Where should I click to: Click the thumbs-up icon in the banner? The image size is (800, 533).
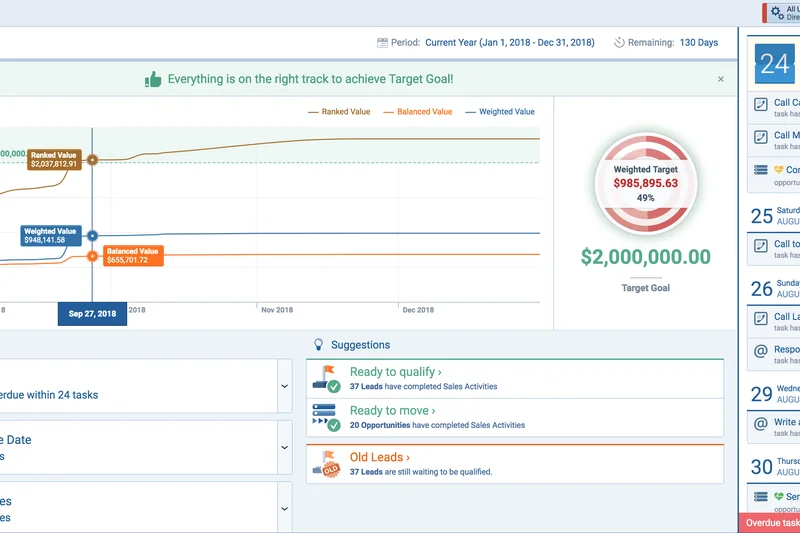(x=153, y=79)
